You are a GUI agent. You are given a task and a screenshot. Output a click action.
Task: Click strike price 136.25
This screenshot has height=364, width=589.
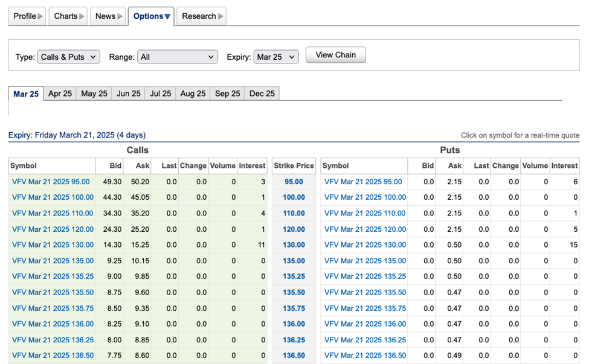[x=294, y=340]
